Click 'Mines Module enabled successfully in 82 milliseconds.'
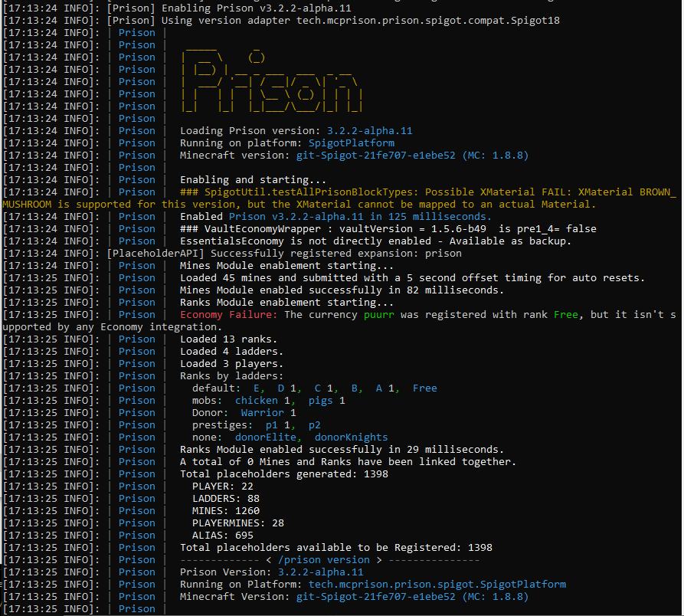The height and width of the screenshot is (616, 684). [342, 290]
